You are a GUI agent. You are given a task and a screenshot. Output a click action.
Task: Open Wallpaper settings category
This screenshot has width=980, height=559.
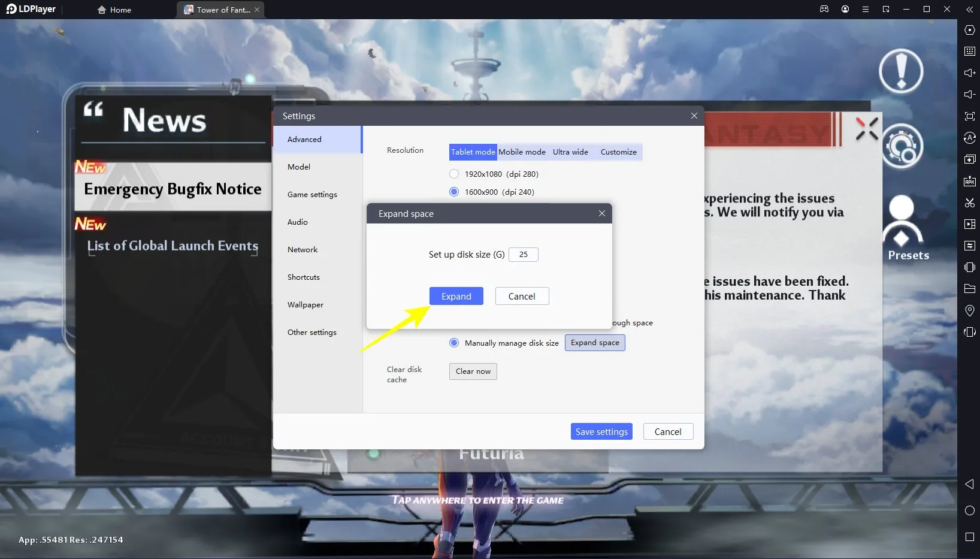317,305
